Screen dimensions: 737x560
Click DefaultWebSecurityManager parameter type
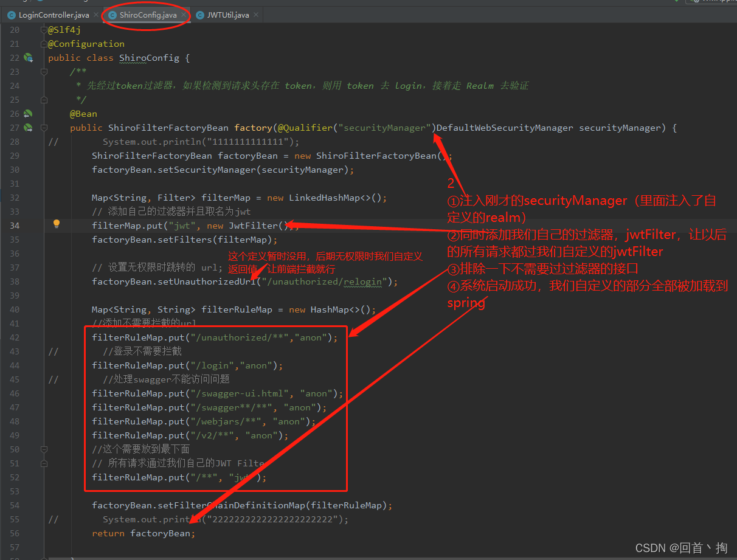tap(505, 128)
